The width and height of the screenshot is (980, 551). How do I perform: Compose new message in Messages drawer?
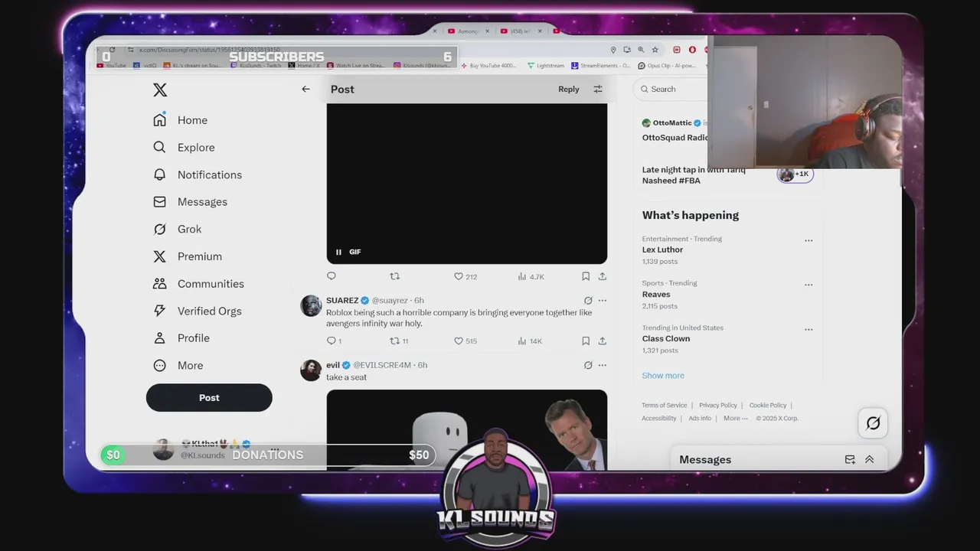pos(850,460)
